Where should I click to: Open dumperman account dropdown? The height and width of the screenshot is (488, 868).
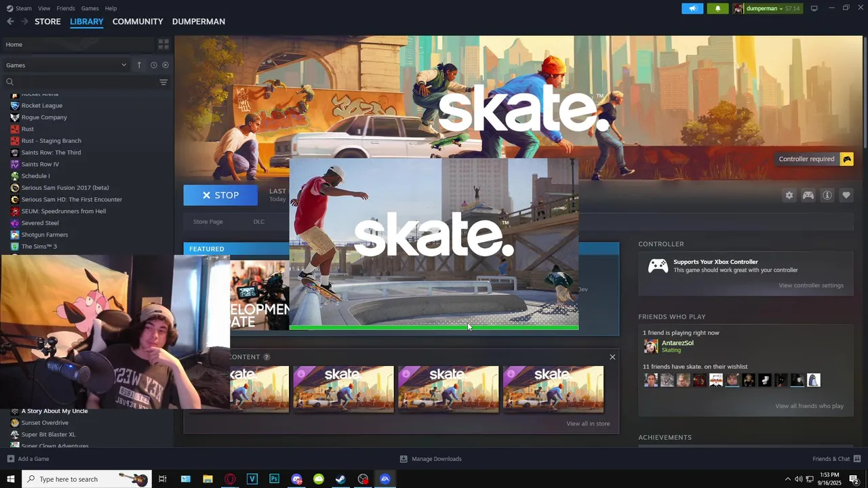(x=766, y=8)
